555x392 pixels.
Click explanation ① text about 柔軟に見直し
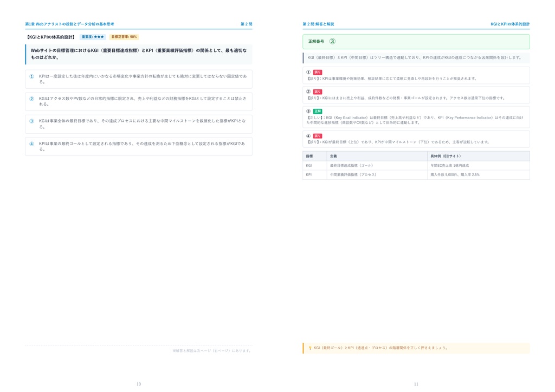click(391, 79)
